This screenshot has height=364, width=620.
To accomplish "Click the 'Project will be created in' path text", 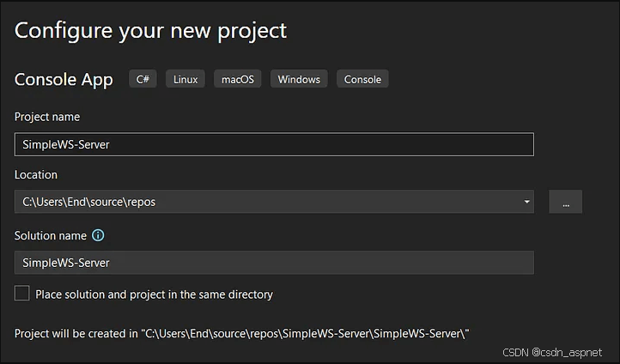I will [241, 334].
